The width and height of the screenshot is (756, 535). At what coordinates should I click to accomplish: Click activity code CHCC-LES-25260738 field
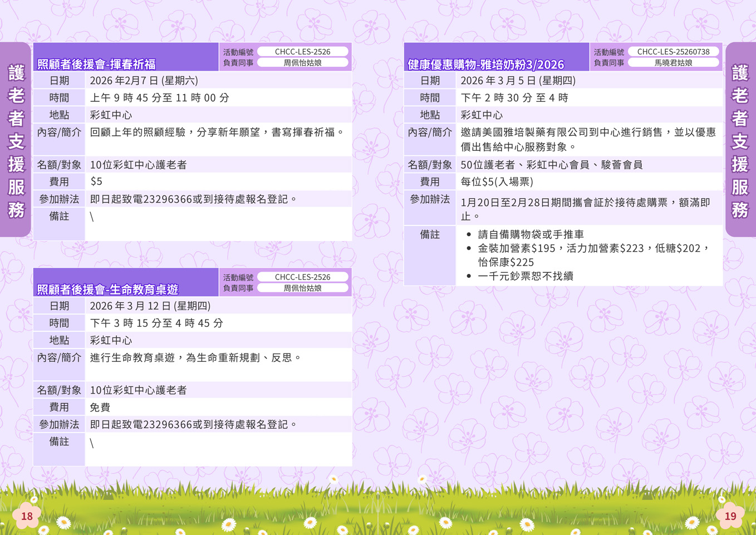tap(673, 52)
